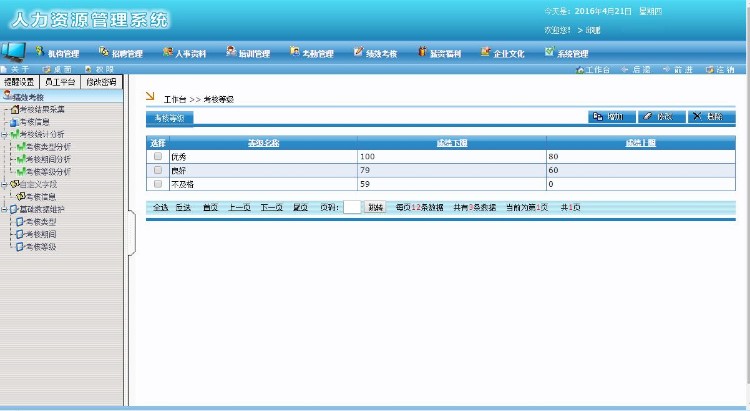The height and width of the screenshot is (411, 750).
Task: Collapse the left sidebar using handle
Action: pos(132,233)
